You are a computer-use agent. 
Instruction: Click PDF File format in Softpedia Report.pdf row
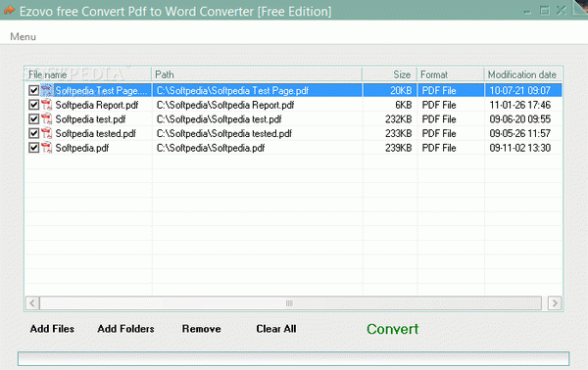click(439, 105)
